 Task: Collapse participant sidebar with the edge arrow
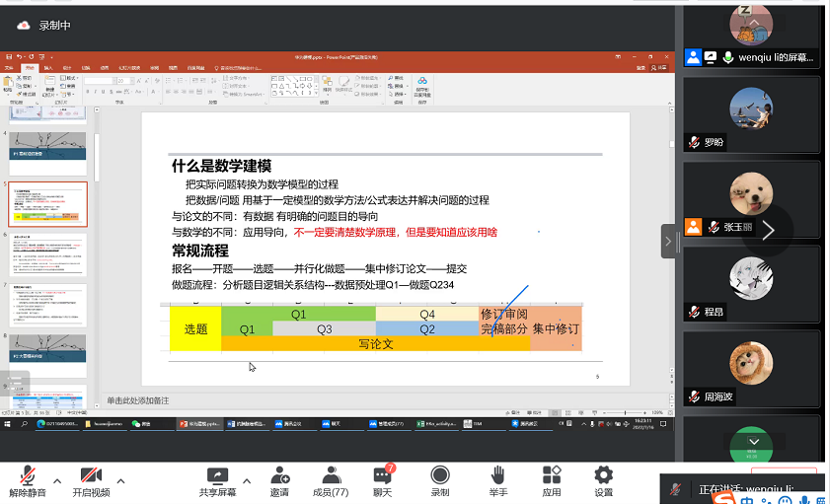click(x=668, y=240)
